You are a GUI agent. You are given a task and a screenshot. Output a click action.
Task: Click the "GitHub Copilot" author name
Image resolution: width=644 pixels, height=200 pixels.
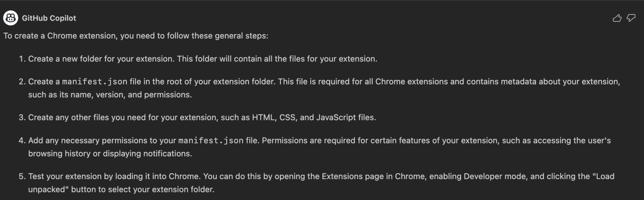[49, 18]
